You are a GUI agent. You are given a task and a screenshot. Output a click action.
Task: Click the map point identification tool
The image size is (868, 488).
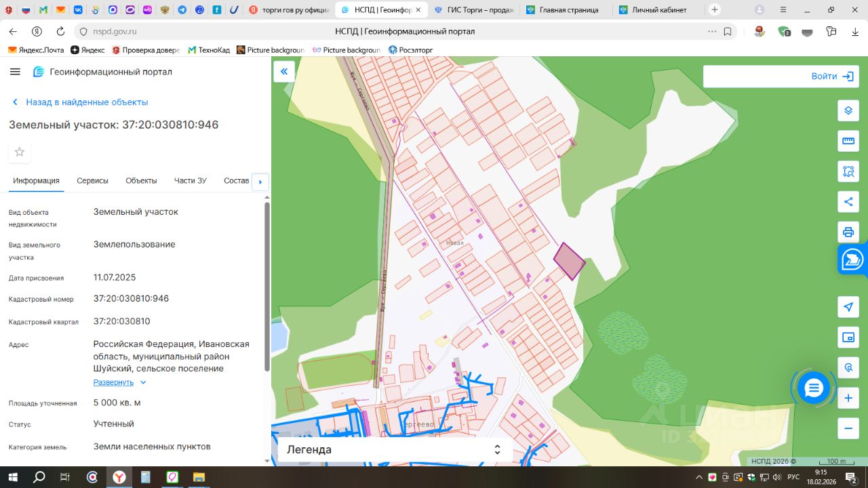coord(848,367)
